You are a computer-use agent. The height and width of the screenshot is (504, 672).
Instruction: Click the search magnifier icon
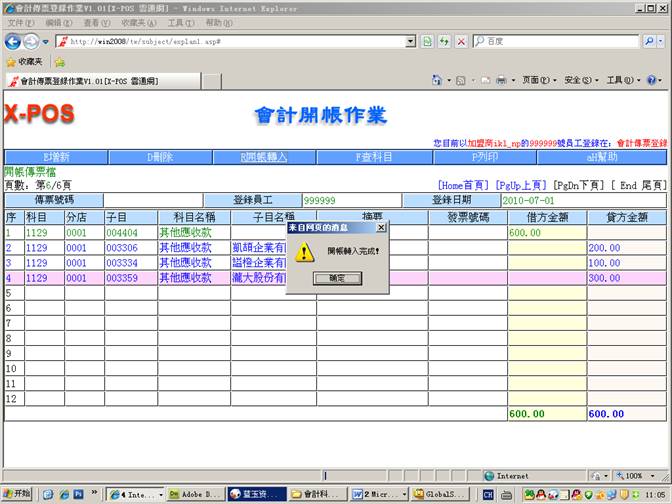(x=648, y=41)
